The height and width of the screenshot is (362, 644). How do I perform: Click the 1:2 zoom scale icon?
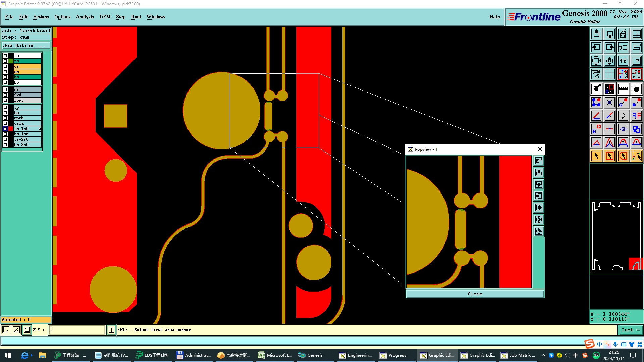(x=623, y=61)
